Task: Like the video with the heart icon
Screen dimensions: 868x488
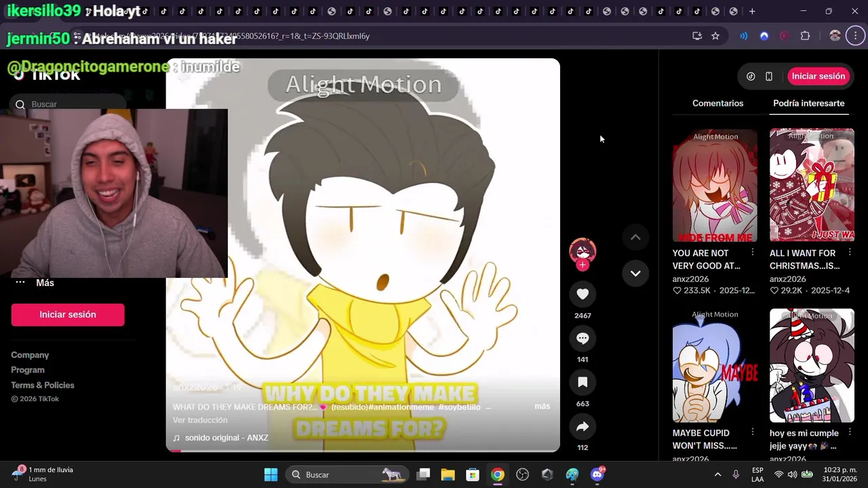Action: 583,294
